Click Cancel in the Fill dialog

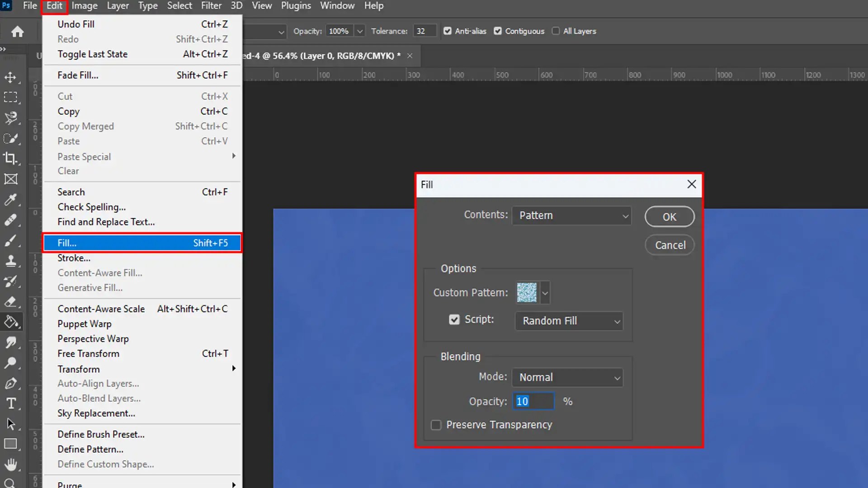pos(670,245)
